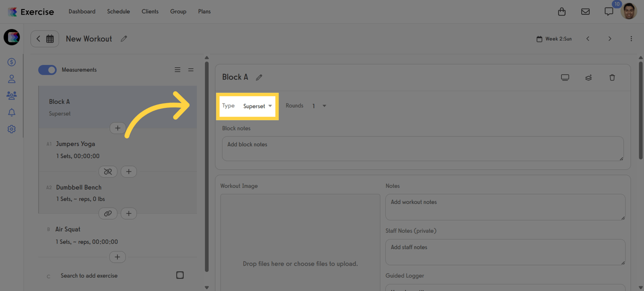Image resolution: width=644 pixels, height=291 pixels.
Task: Open the Type dropdown showing Superset
Action: click(257, 106)
